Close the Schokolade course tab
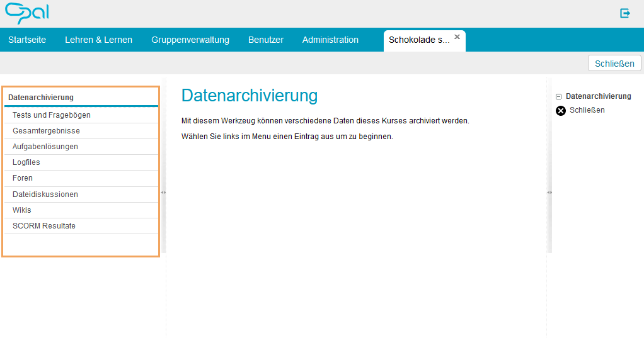Image resolution: width=644 pixels, height=338 pixels. (457, 37)
